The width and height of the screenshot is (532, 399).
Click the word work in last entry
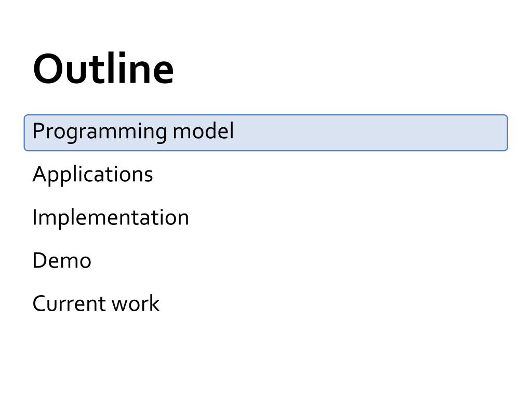point(136,303)
